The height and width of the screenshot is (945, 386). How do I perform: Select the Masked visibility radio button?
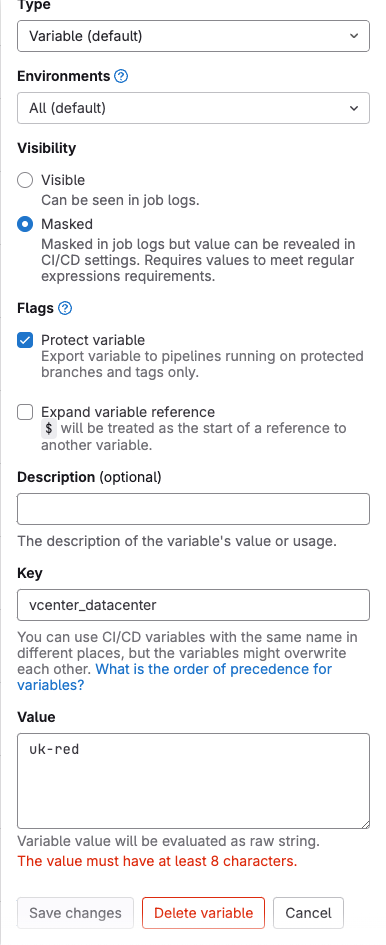[25, 224]
